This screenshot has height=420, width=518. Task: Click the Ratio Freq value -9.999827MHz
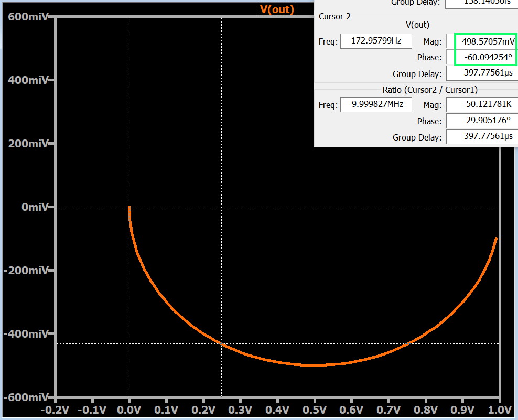tap(376, 104)
